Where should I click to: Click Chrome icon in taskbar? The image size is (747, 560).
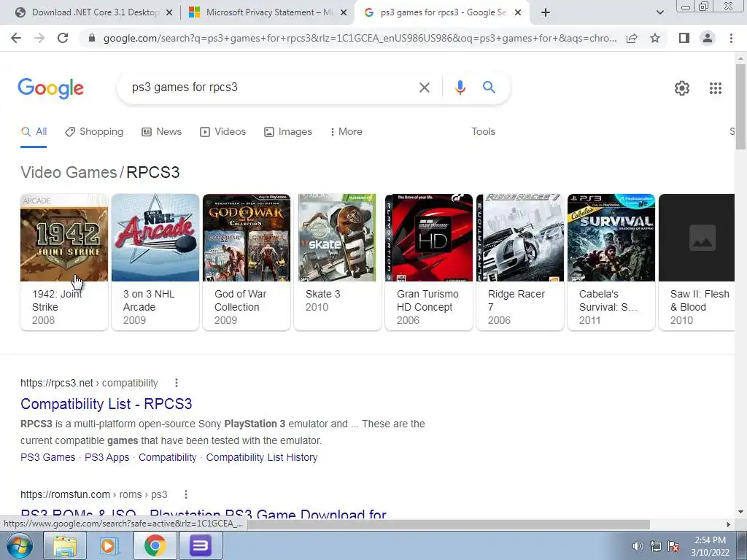coord(155,545)
